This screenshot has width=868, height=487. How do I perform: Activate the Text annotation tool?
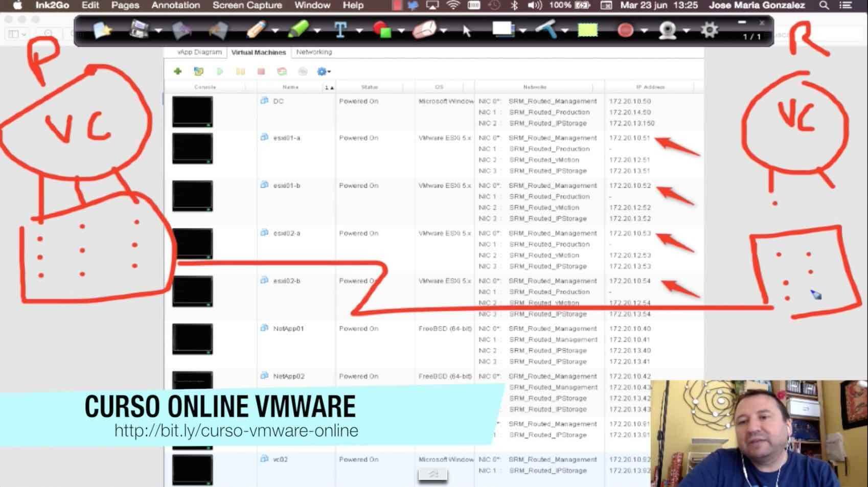click(x=340, y=30)
